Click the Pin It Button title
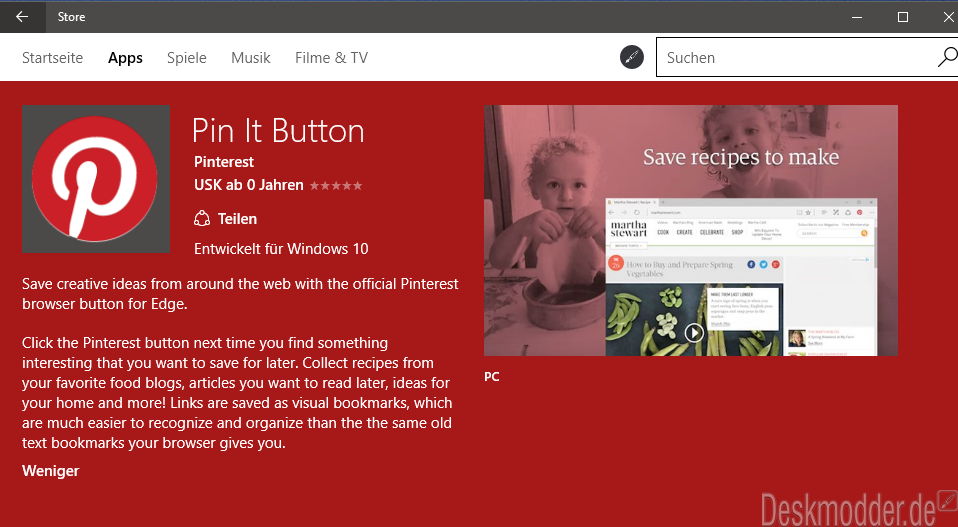The width and height of the screenshot is (958, 527). click(x=278, y=131)
